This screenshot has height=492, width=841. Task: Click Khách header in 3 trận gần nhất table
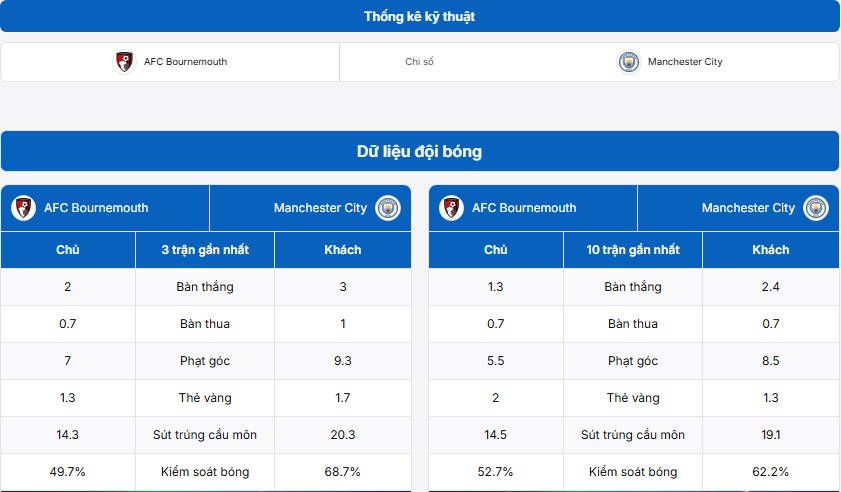coord(343,249)
